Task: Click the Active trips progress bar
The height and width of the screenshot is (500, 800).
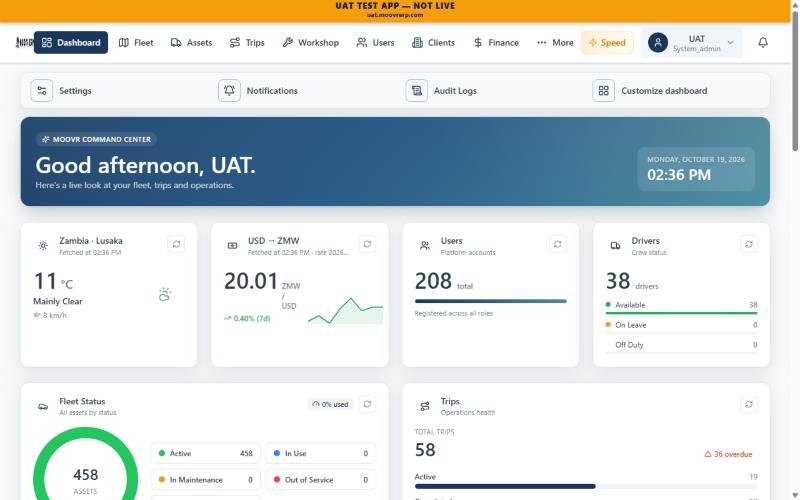Action: (586, 486)
